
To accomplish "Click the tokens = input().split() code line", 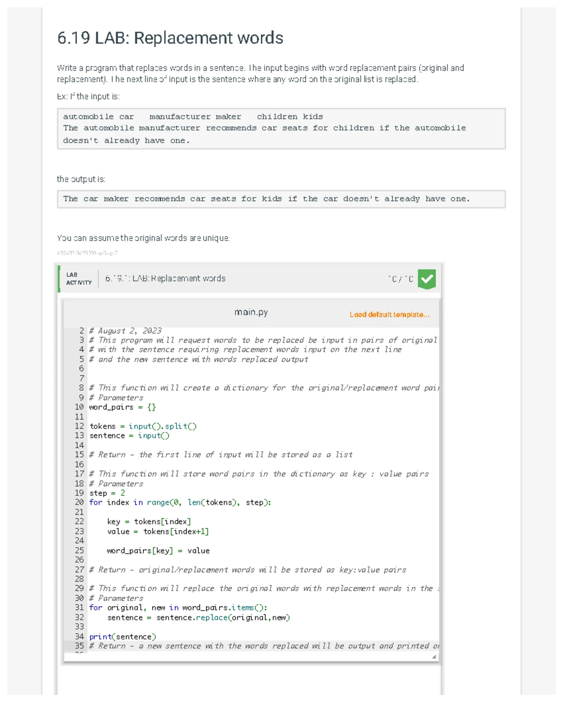I will [143, 426].
